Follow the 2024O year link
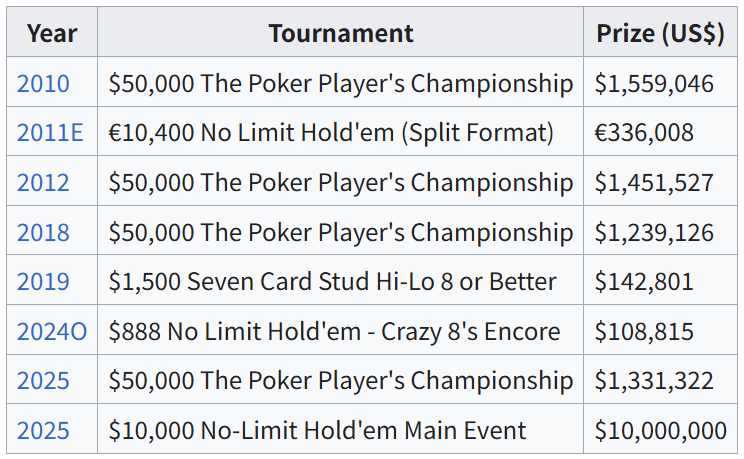This screenshot has width=744, height=459. (x=51, y=331)
